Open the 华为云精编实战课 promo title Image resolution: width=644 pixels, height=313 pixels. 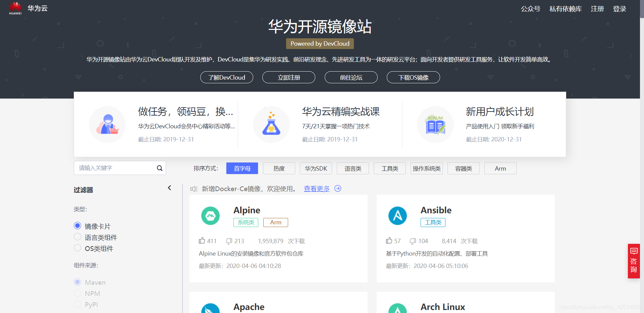coord(341,111)
